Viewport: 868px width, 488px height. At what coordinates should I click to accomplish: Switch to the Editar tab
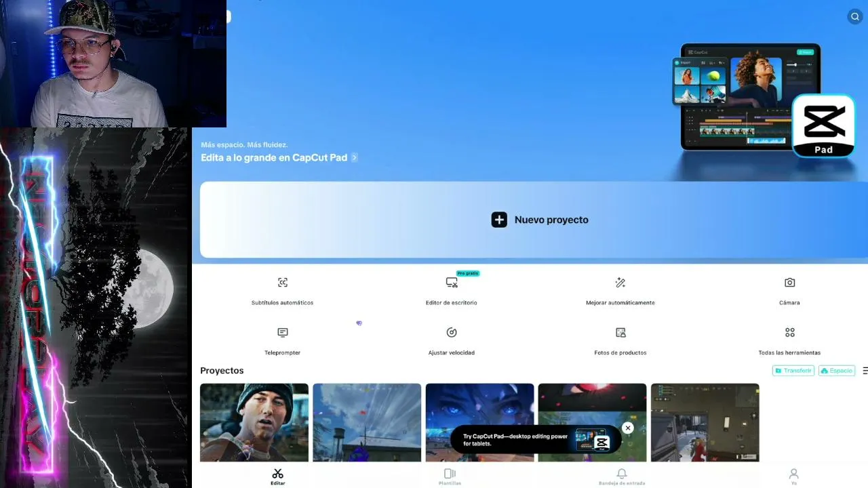278,476
